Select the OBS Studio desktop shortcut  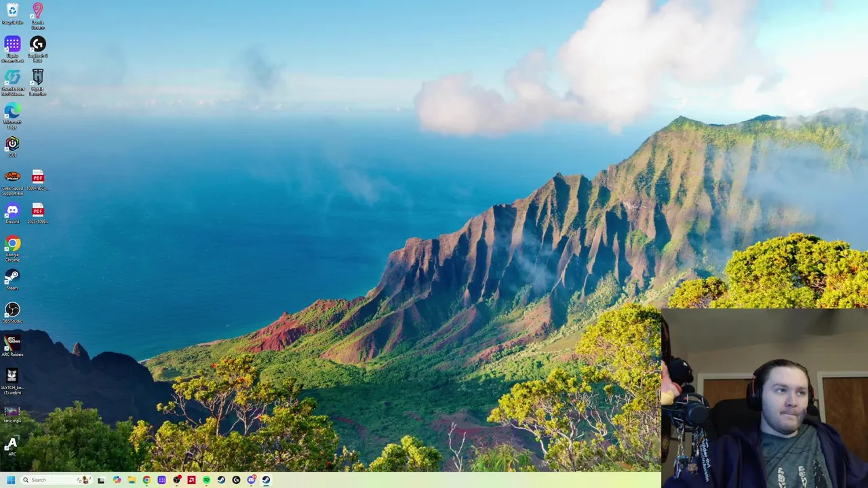[x=12, y=312]
